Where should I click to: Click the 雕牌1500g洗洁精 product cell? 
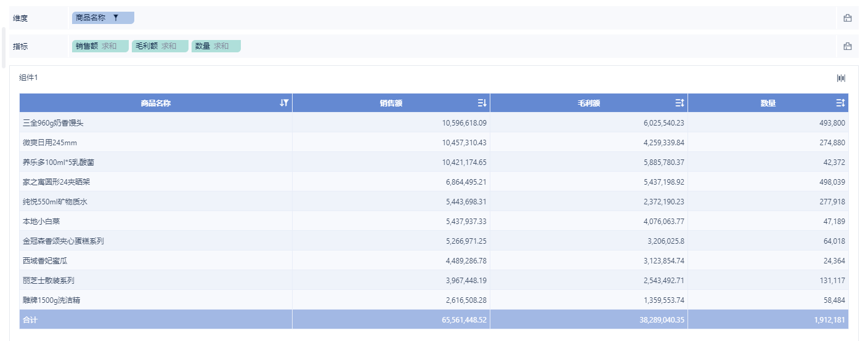pos(51,300)
